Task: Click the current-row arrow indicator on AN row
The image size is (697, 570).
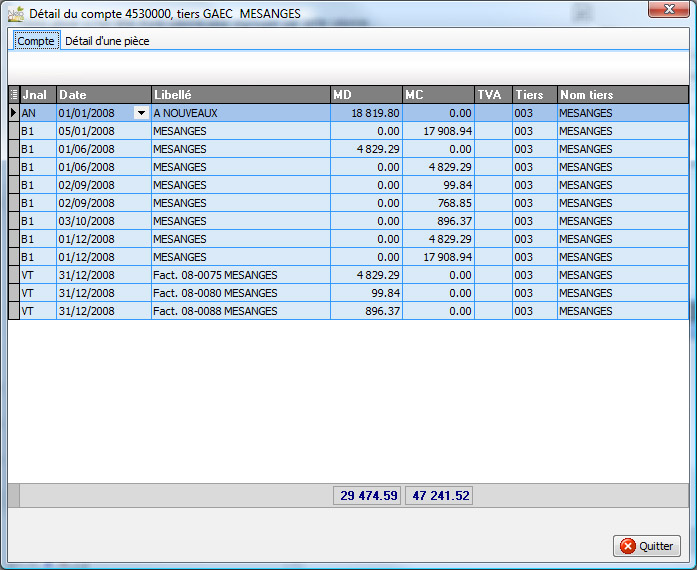Action: (x=13, y=113)
